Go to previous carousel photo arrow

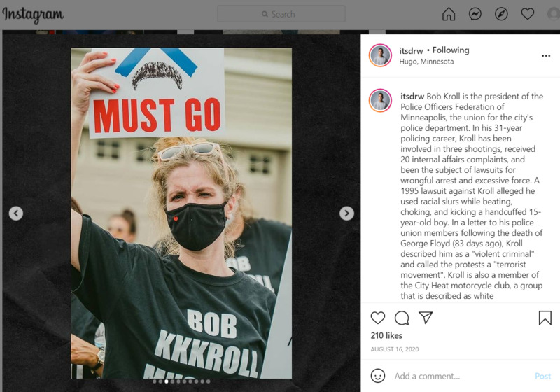(x=16, y=213)
